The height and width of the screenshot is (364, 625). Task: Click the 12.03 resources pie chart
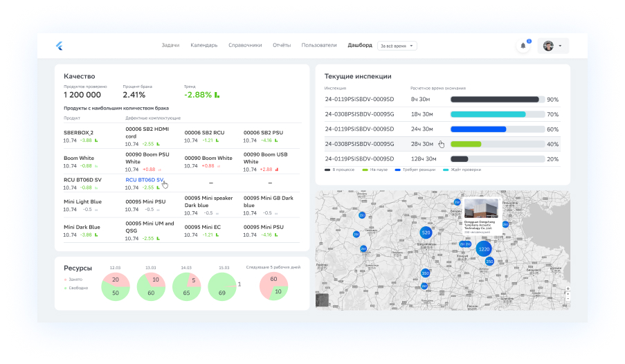115,286
